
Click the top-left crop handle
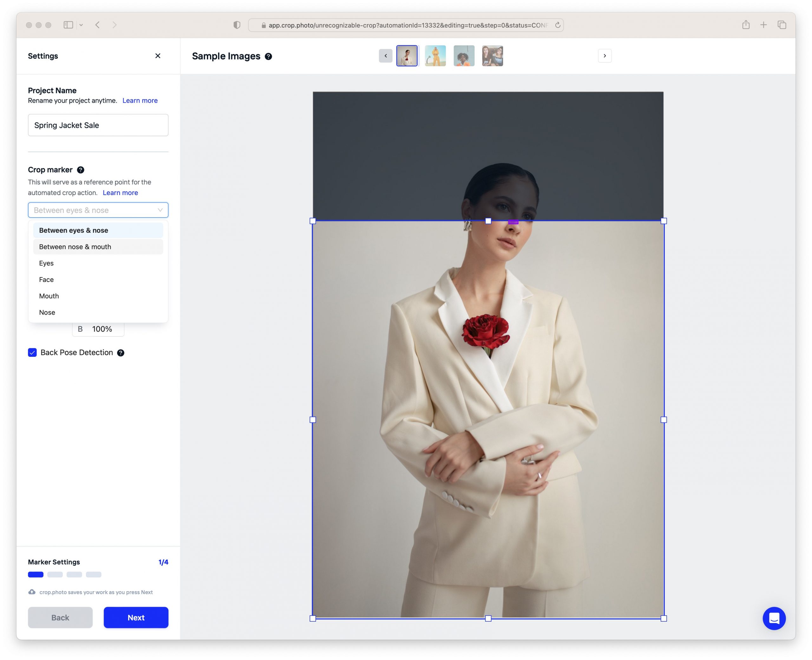click(x=312, y=221)
